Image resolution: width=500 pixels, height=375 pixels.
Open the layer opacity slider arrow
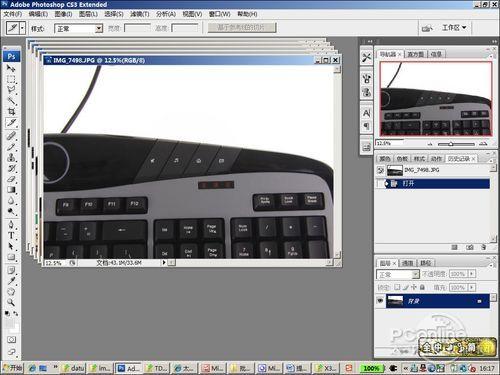click(x=472, y=274)
